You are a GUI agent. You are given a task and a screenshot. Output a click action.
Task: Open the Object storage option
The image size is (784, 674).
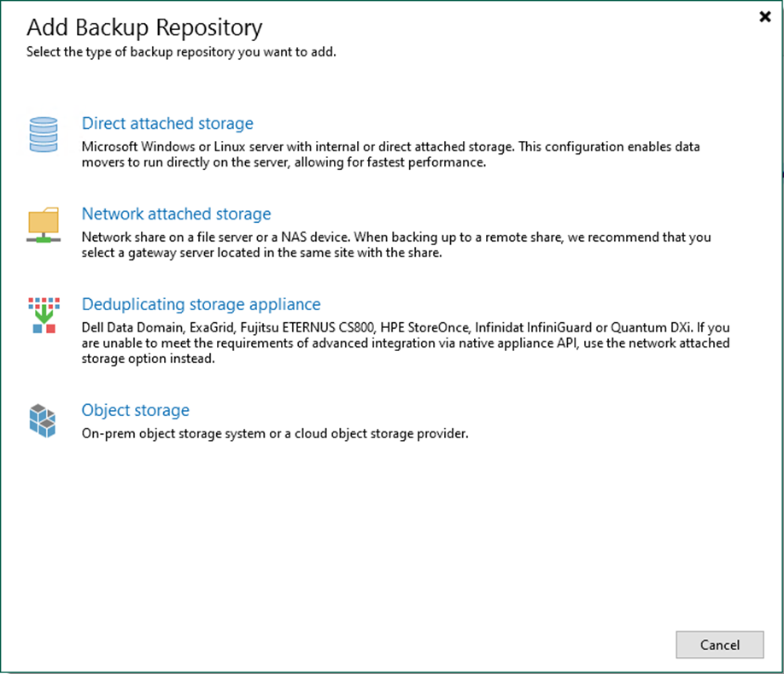point(135,411)
